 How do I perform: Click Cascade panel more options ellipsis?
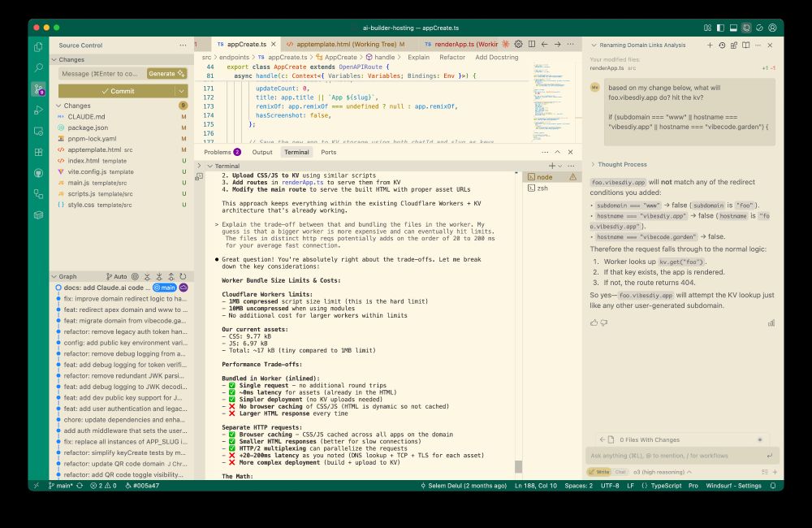tap(758, 45)
